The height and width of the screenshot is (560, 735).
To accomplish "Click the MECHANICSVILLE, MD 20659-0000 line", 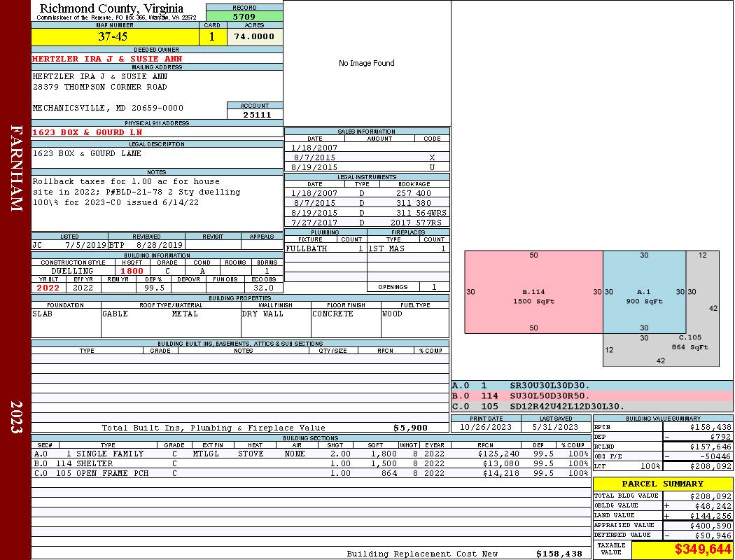I will click(x=108, y=108).
